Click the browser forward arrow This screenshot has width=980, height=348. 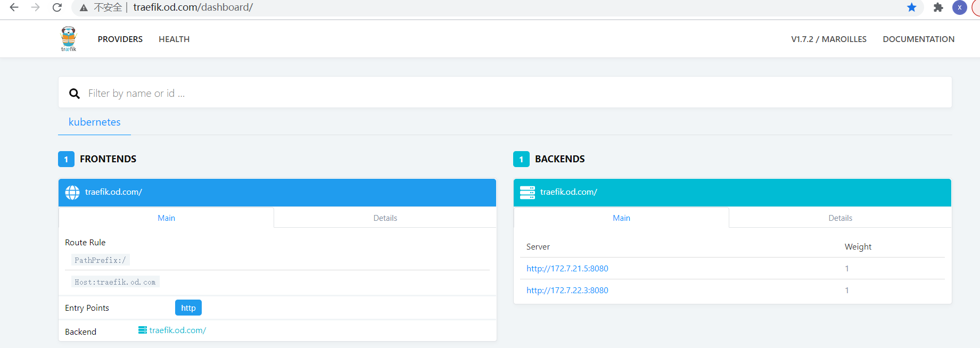(x=36, y=7)
